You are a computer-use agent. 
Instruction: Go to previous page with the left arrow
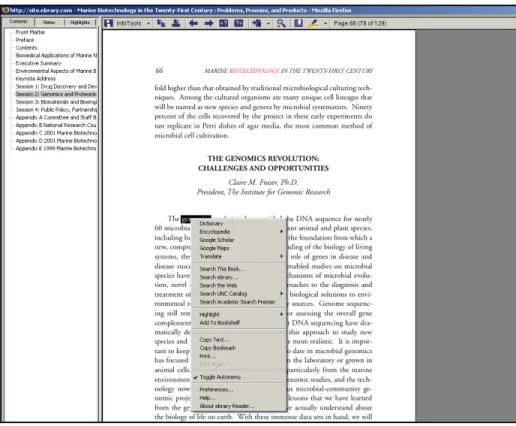193,23
